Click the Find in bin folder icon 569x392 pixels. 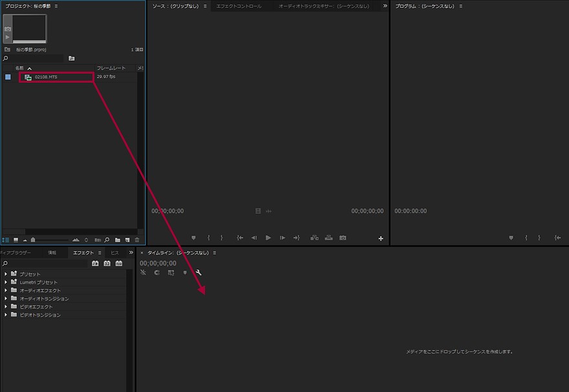(x=72, y=58)
